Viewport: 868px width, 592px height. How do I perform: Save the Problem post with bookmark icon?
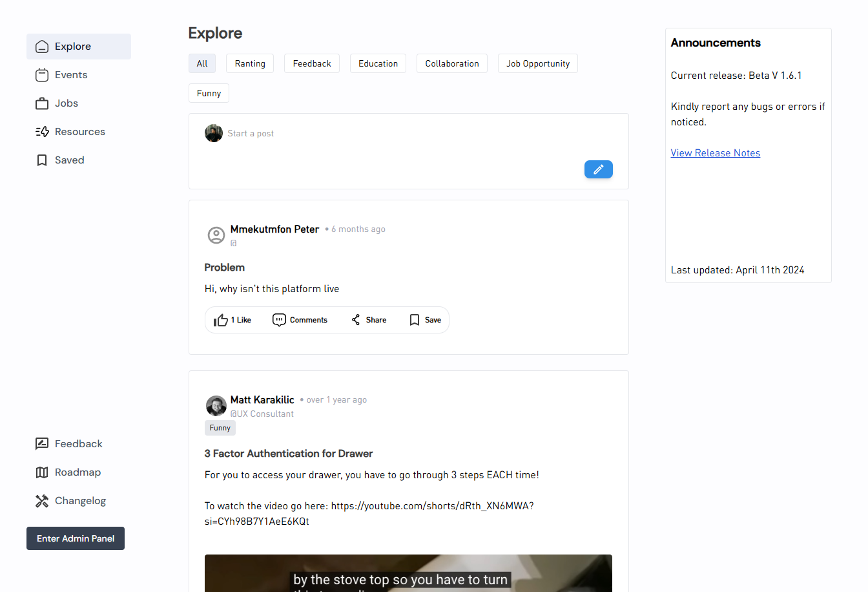pyautogui.click(x=425, y=320)
